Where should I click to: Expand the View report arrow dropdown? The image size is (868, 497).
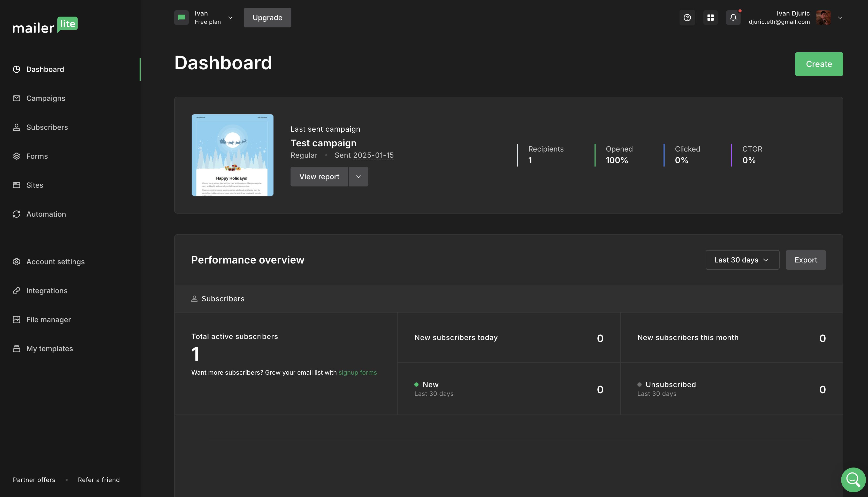[358, 176]
